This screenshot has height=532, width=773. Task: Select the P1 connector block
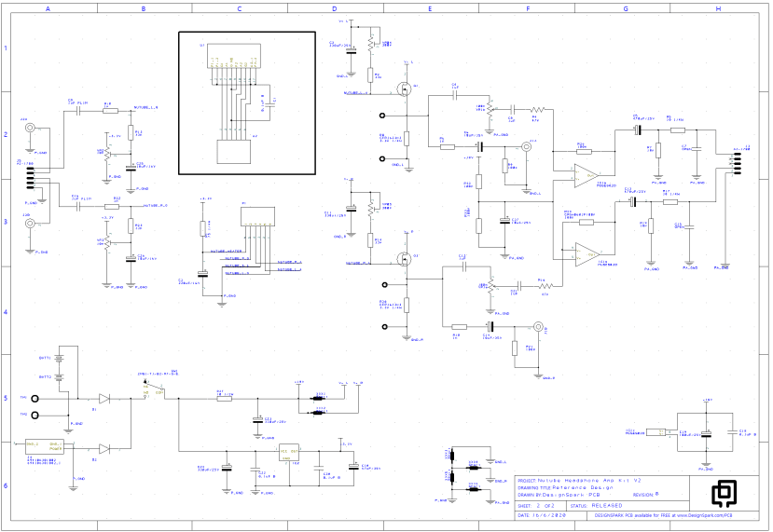point(257,217)
